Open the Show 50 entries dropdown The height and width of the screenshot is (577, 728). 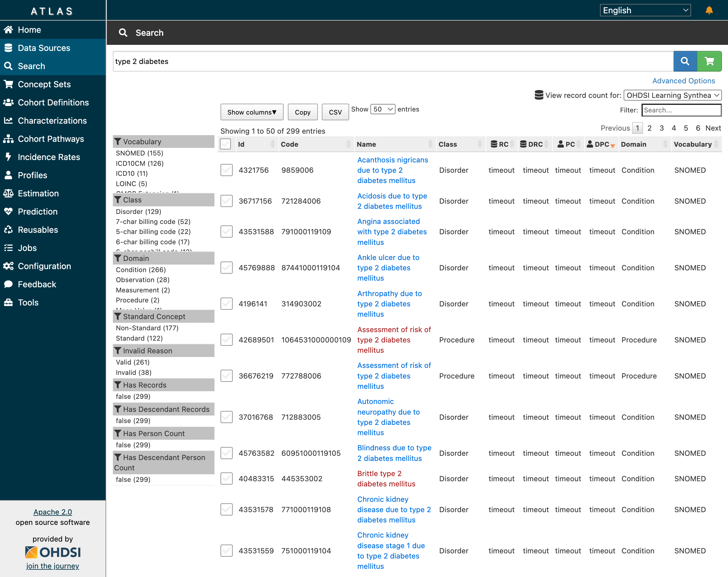click(383, 109)
